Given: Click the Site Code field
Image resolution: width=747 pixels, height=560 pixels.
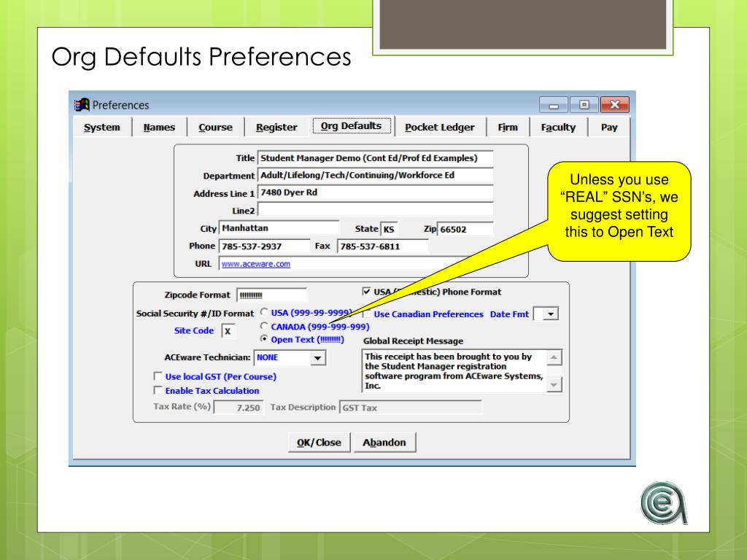Looking at the screenshot, I should coord(228,331).
